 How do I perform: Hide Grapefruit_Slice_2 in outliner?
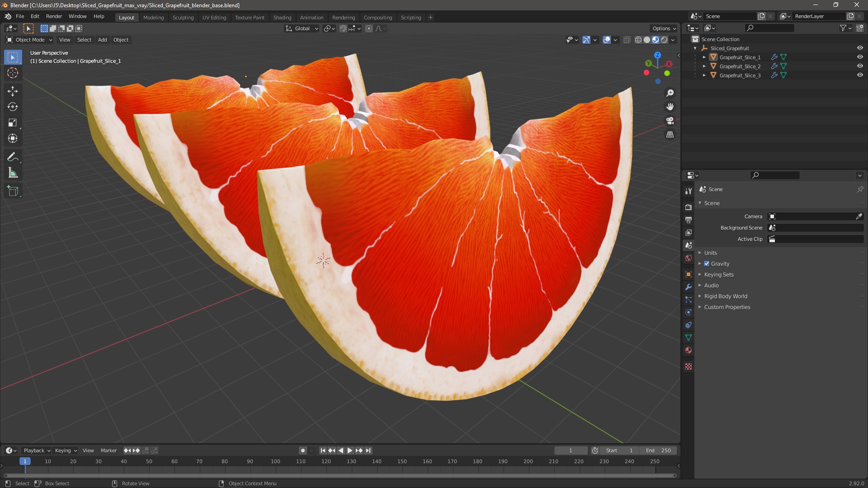(x=860, y=66)
